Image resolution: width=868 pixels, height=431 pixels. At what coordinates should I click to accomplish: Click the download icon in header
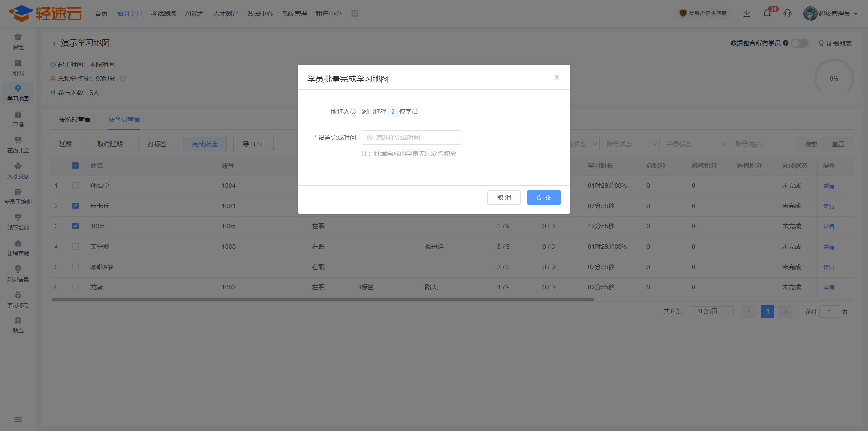(747, 14)
